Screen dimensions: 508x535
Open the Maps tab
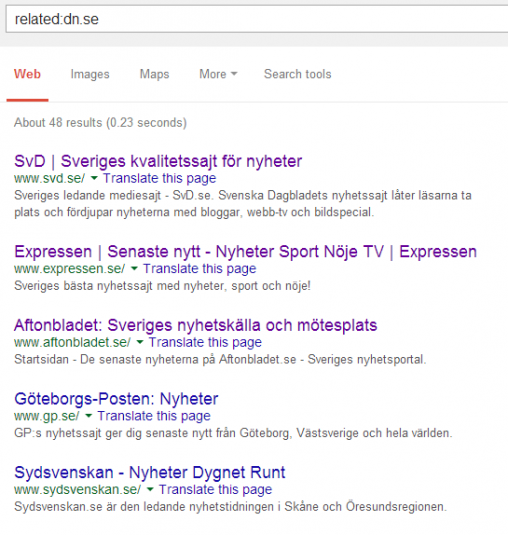155,74
